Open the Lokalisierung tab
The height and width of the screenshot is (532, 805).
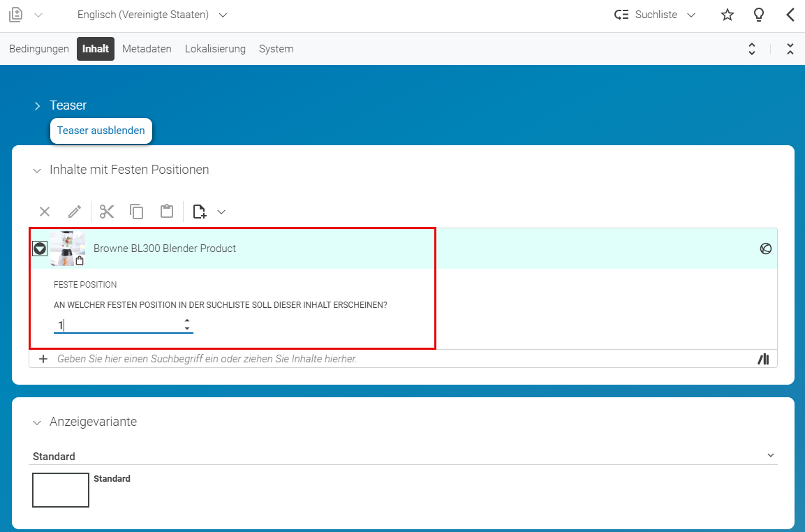click(215, 49)
